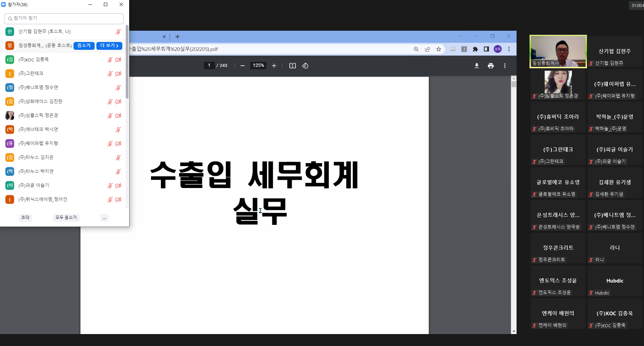Click camera-off icon for (주)KOC 김종욱
Screen dimensions: 644x346
(x=118, y=60)
